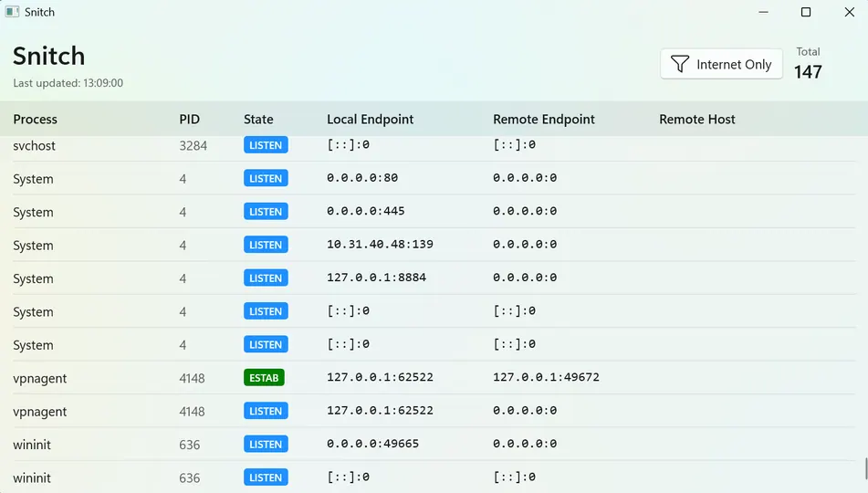Toggle the Internet Only filter button
Viewport: 868px width, 493px height.
[x=721, y=64]
